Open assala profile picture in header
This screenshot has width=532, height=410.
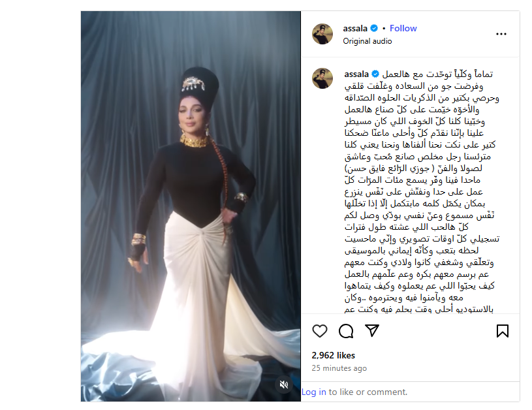tap(322, 34)
